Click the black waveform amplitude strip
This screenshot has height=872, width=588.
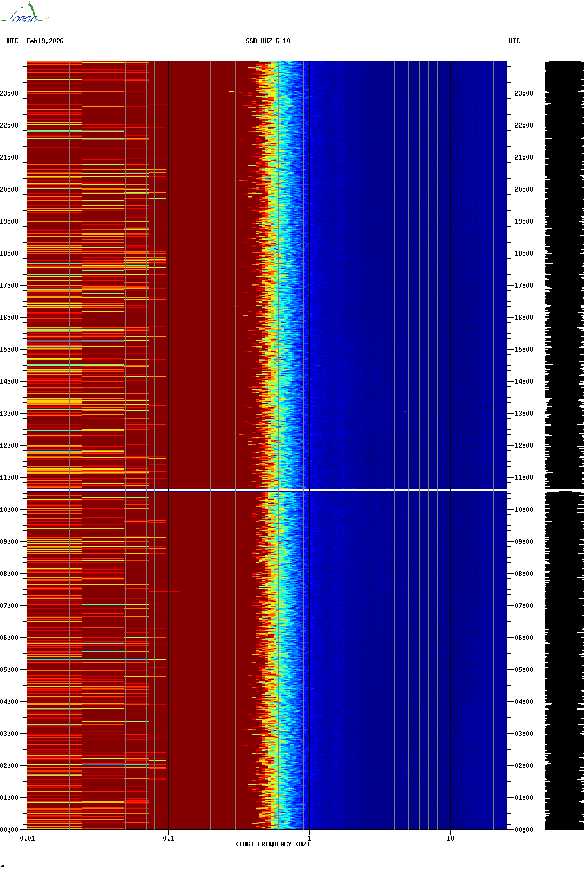564,445
